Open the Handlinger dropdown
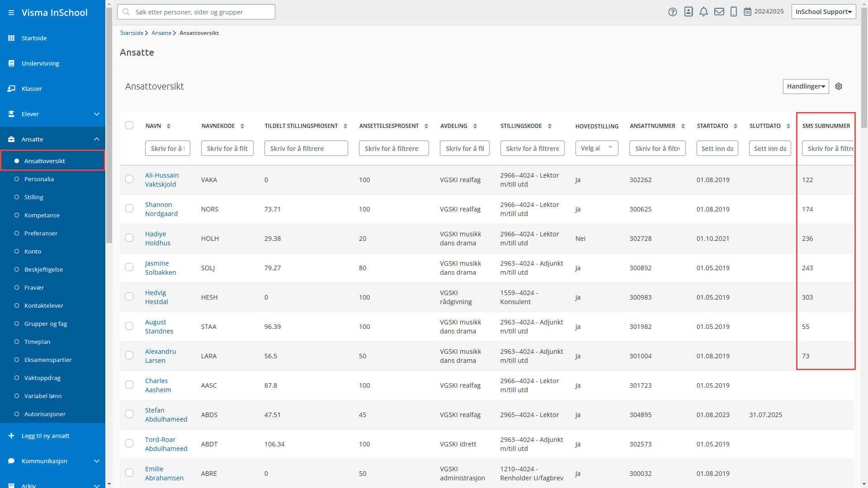This screenshot has height=488, width=868. tap(806, 86)
